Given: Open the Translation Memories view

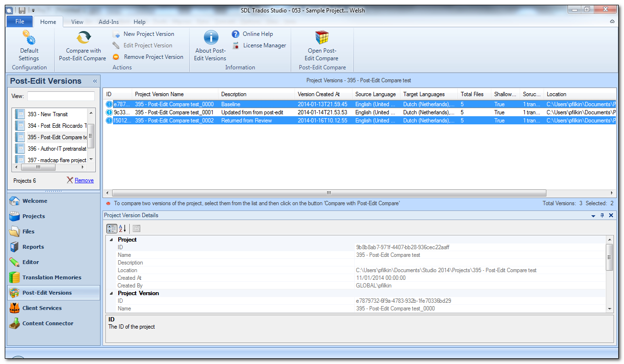Looking at the screenshot, I should click(x=53, y=277).
